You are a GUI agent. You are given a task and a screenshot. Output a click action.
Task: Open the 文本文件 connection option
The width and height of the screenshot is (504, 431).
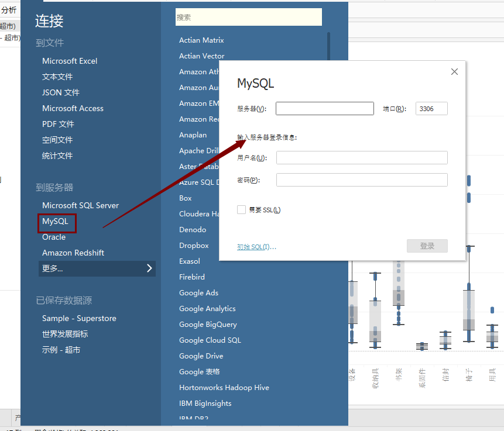point(57,77)
